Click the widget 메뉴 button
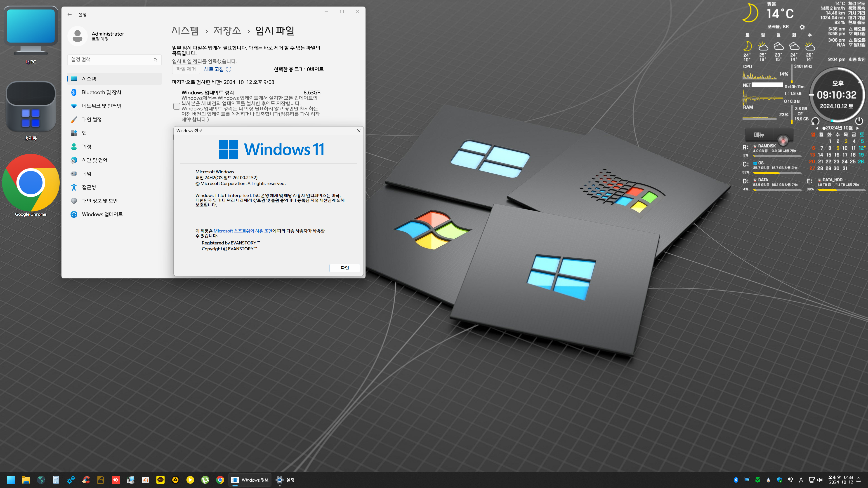This screenshot has height=488, width=868. tap(759, 135)
